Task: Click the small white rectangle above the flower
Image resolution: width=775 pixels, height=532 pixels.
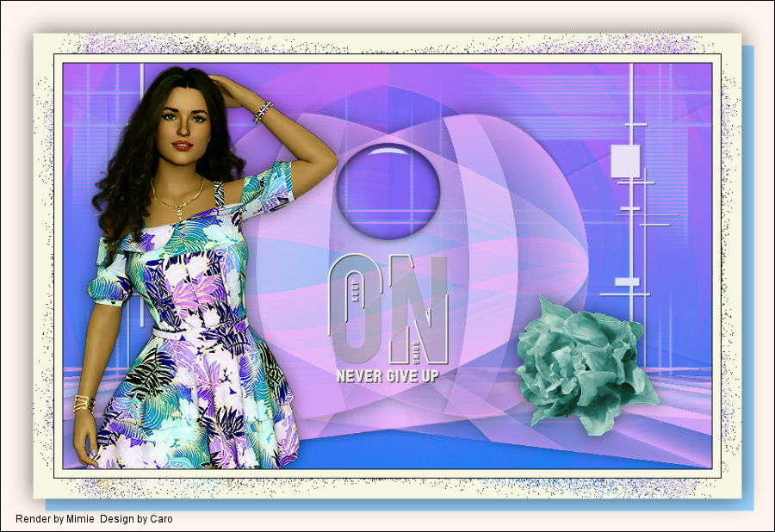Action: (626, 281)
